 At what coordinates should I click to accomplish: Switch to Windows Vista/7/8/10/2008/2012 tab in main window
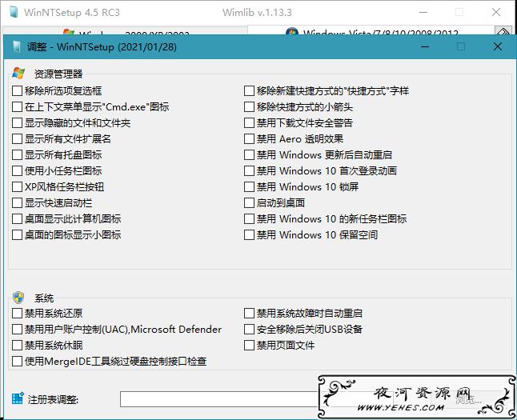[371, 31]
